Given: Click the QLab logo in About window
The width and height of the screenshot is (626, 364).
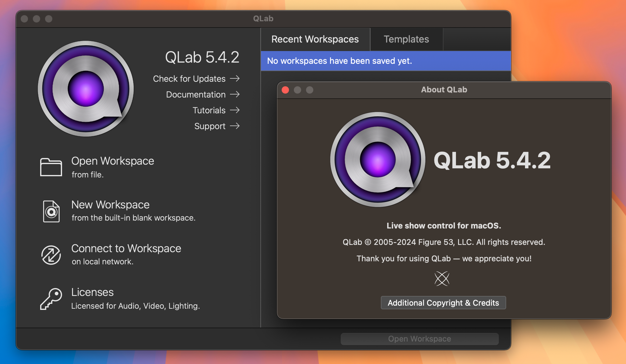Looking at the screenshot, I should coord(378,160).
